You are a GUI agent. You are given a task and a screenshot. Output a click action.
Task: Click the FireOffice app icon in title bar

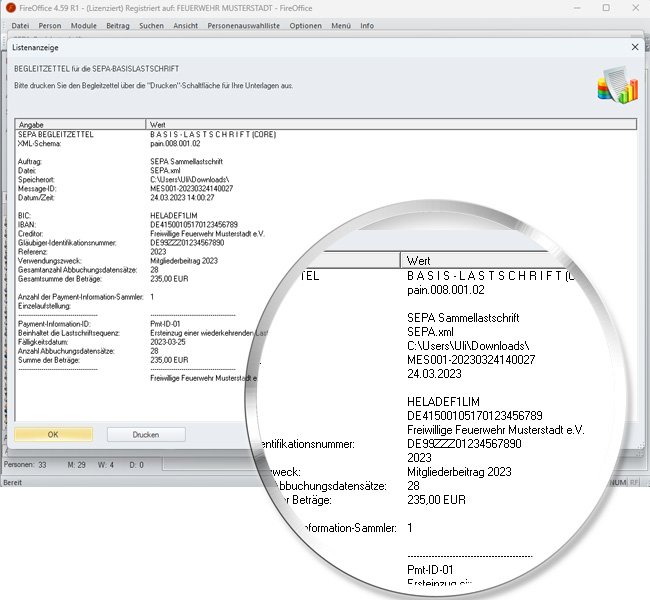[x=9, y=8]
